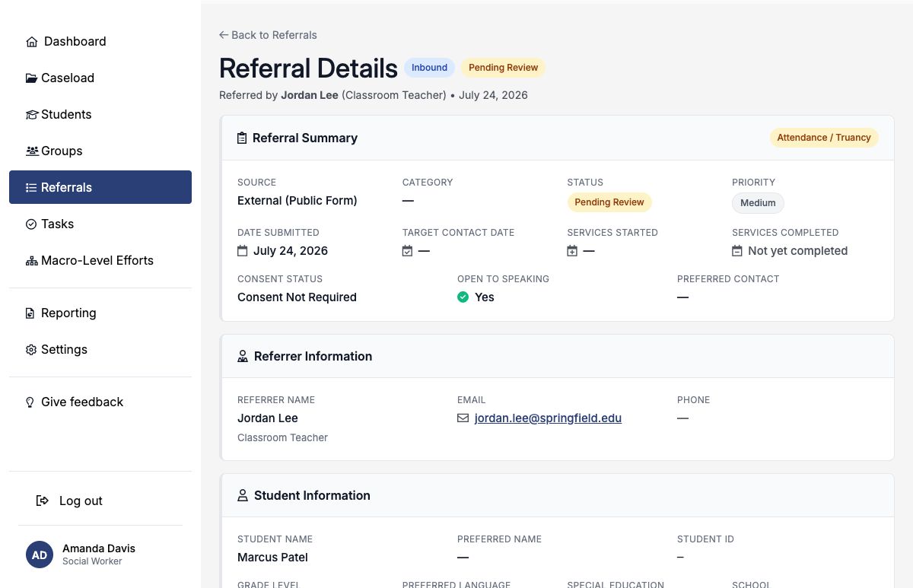Viewport: 913px width, 588px height.
Task: Click the Log out arrow icon
Action: pos(43,501)
